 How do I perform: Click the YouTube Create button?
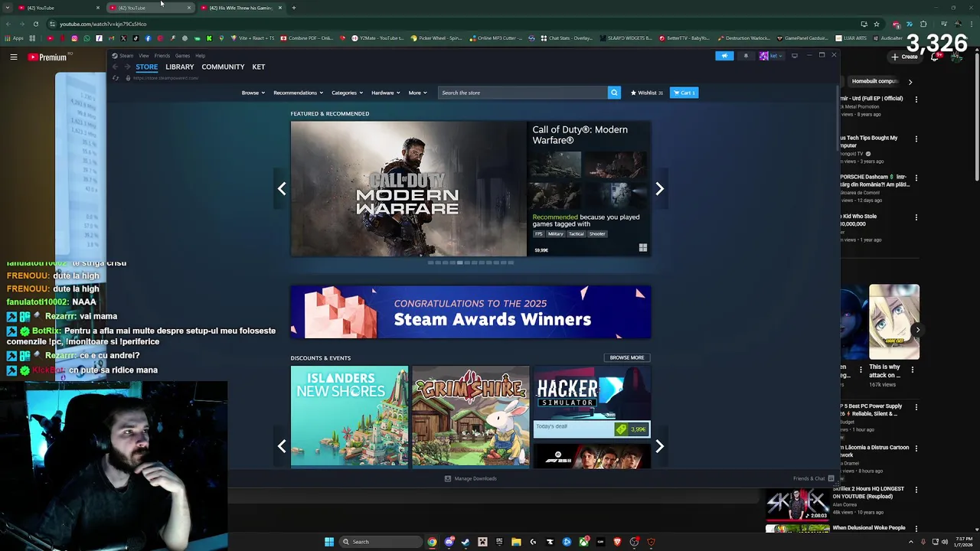point(905,57)
